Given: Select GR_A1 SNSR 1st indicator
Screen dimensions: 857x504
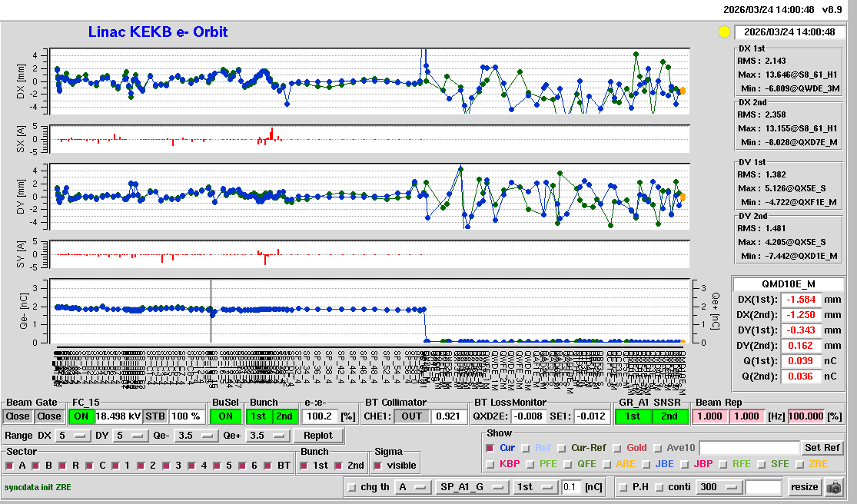Looking at the screenshot, I should [633, 416].
